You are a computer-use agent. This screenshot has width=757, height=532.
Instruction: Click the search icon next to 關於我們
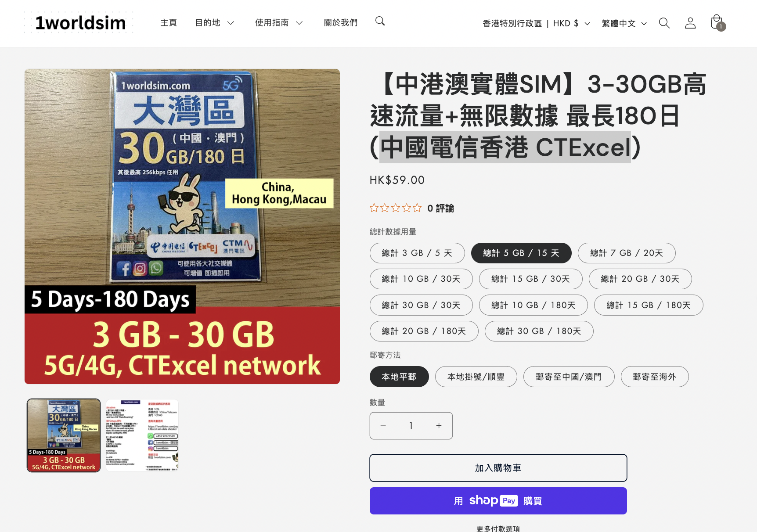coord(380,21)
